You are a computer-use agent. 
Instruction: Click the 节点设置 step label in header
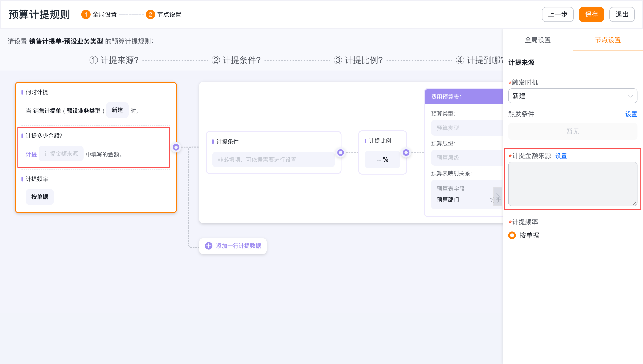point(169,14)
